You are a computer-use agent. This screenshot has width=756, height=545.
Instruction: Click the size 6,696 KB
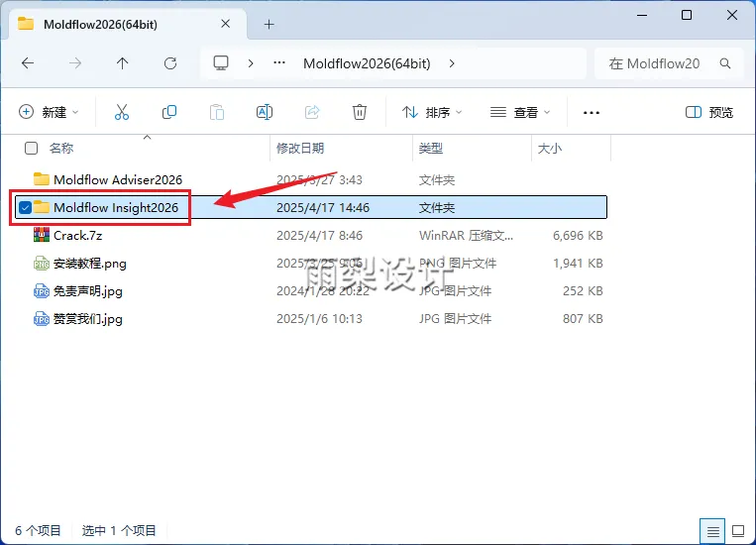(x=578, y=236)
